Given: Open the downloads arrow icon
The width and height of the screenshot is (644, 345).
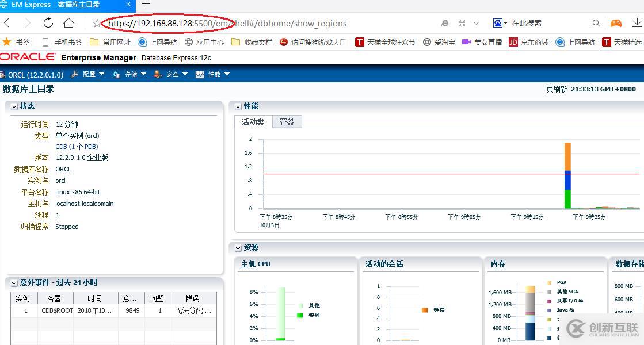Looking at the screenshot, I should [637, 23].
